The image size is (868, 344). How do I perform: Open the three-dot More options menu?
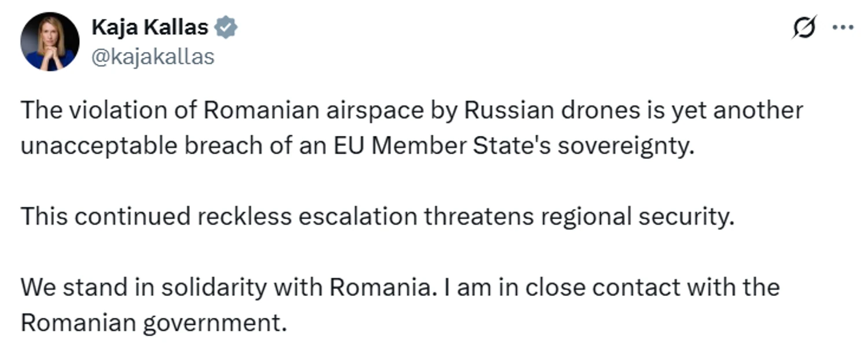click(x=843, y=28)
